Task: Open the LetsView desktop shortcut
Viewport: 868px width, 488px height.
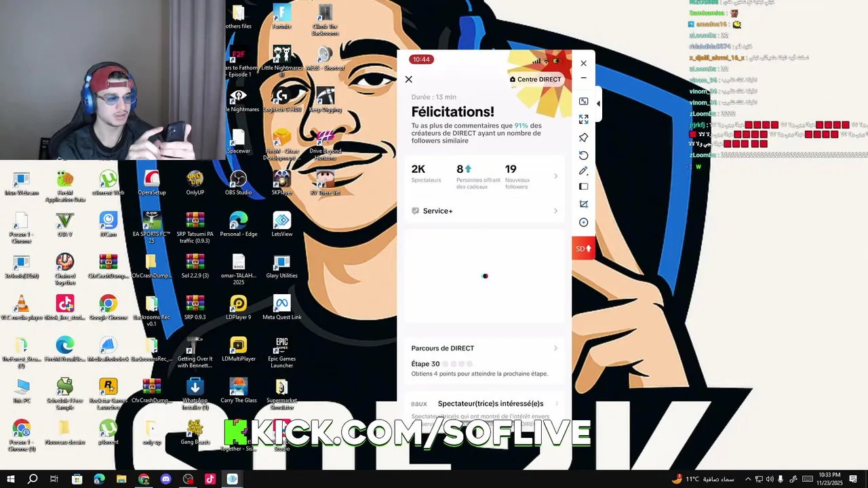Action: (281, 224)
